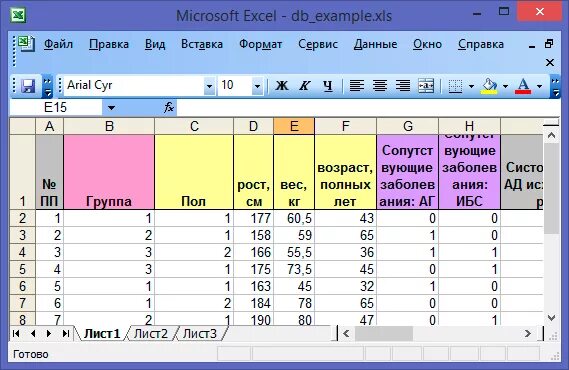Image resolution: width=569 pixels, height=370 pixels.
Task: Open the borders dropdown arrow
Action: (x=471, y=86)
